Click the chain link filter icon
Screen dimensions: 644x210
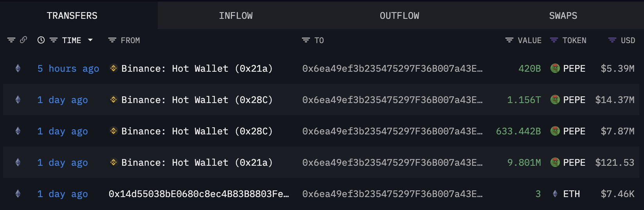[23, 40]
